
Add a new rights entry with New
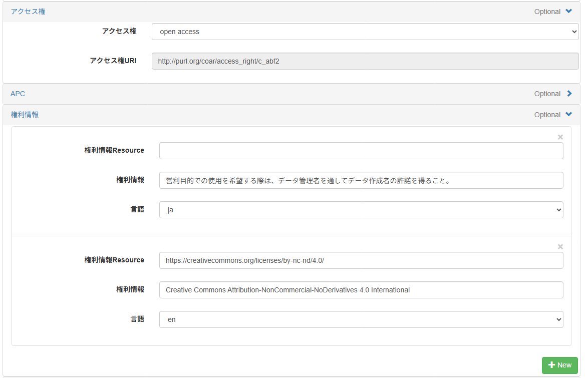(x=559, y=365)
